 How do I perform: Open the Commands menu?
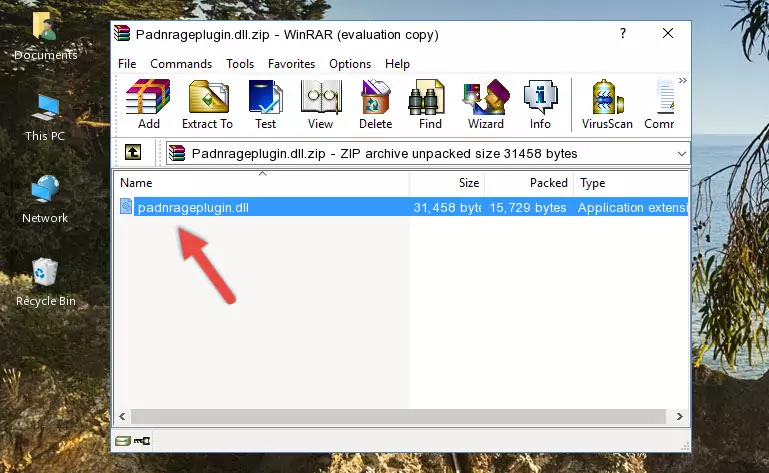(181, 64)
